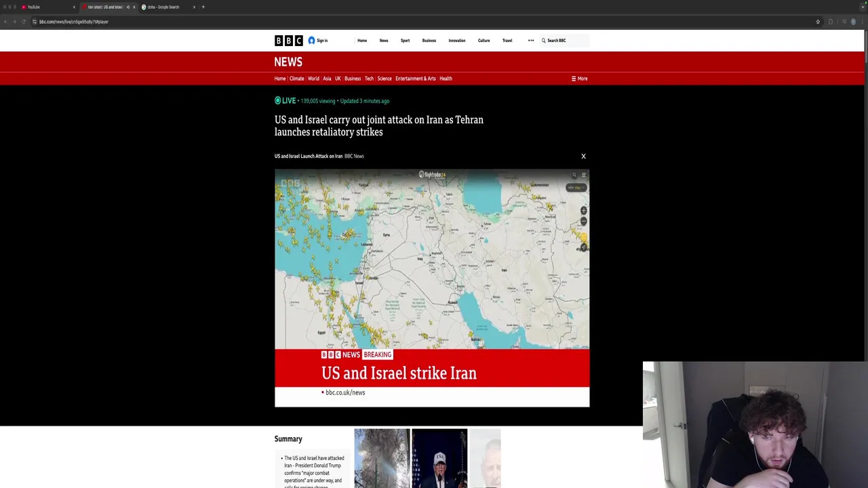Viewport: 868px width, 488px height.
Task: Click the flightradar24 logo in the video
Action: coord(432,175)
